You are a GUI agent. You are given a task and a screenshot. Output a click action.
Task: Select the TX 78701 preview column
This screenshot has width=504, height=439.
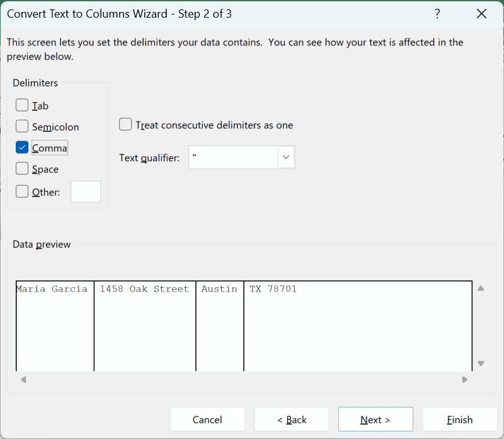coord(358,326)
